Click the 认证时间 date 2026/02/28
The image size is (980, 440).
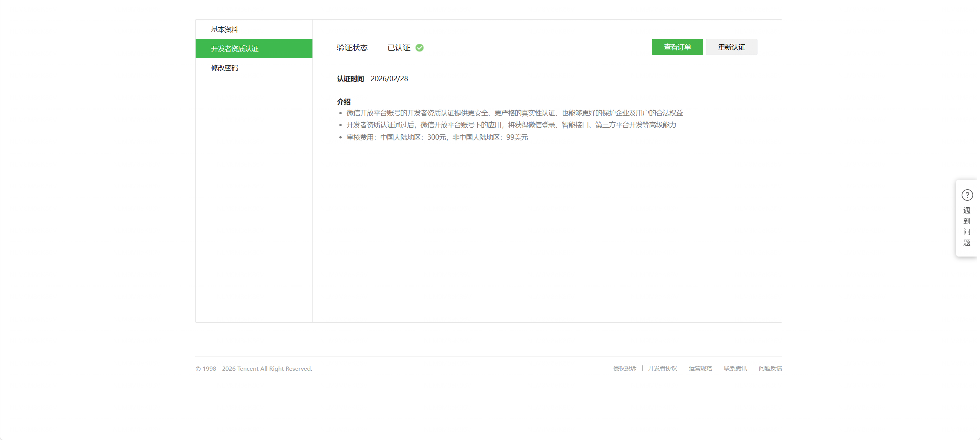pyautogui.click(x=389, y=79)
